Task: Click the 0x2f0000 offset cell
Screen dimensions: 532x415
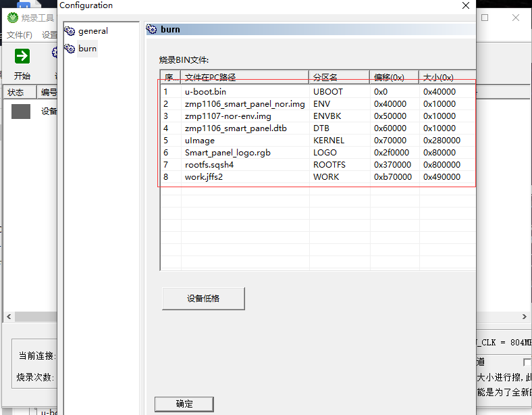Action: (x=392, y=153)
